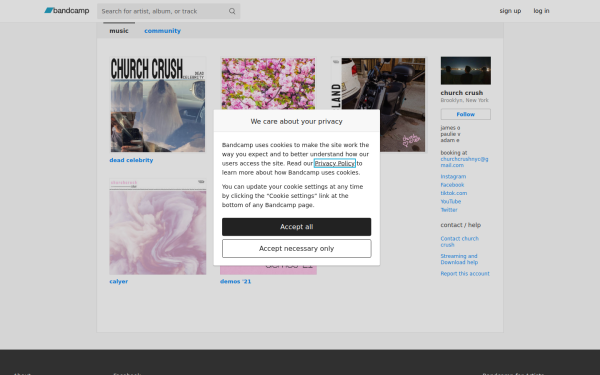Viewport: 600px width, 375px height.
Task: Open the log in link
Action: [x=541, y=11]
